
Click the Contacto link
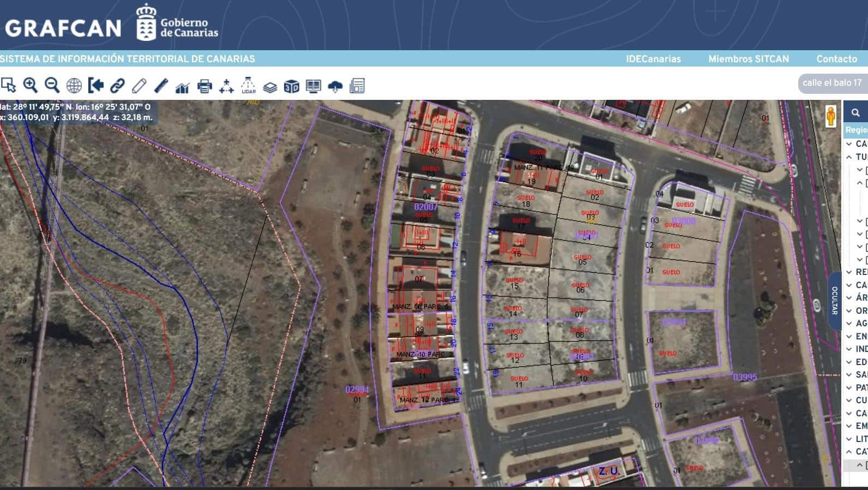pyautogui.click(x=836, y=59)
